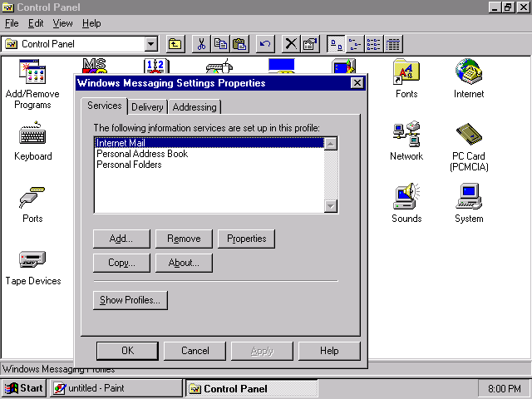The height and width of the screenshot is (399, 532).
Task: Switch to the Delivery tab
Action: tap(147, 107)
